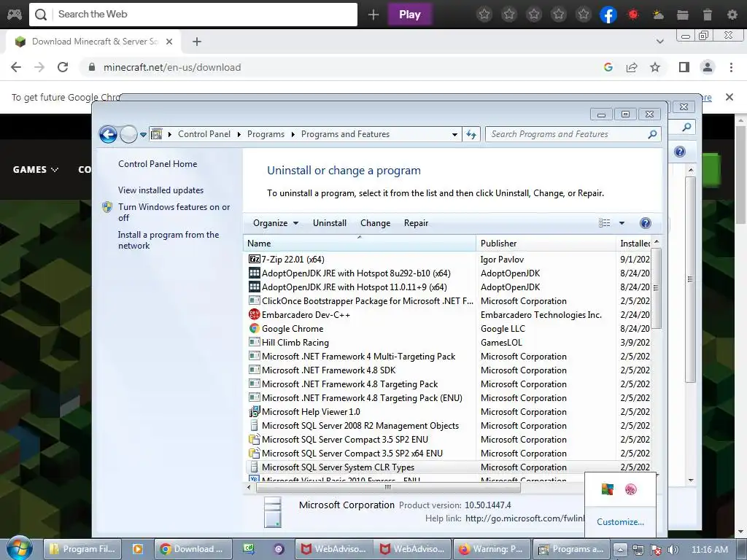747x560 pixels.
Task: Click the program list horizontal scrollbar
Action: pyautogui.click(x=388, y=487)
